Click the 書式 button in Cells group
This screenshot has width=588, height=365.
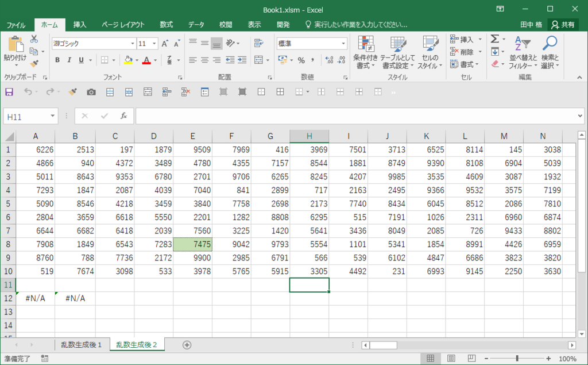465,64
